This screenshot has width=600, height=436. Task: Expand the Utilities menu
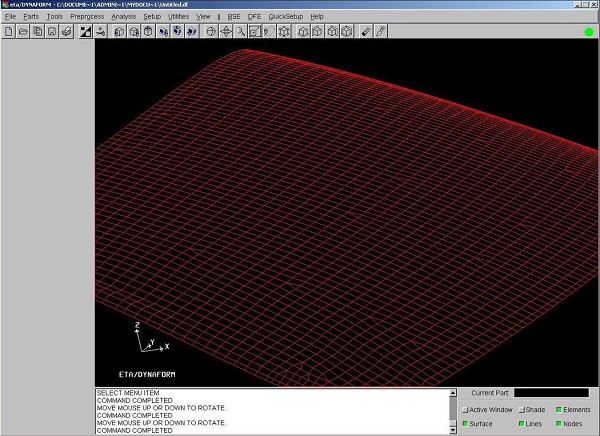coord(178,17)
